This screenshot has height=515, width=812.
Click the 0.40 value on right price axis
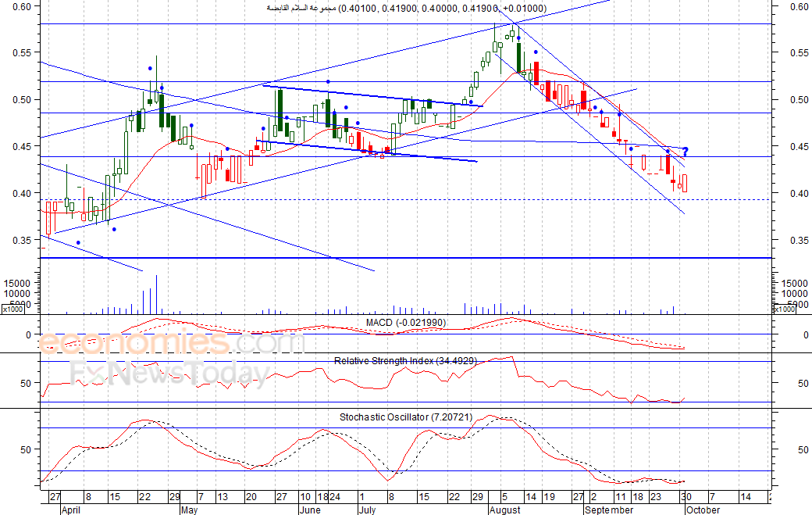coord(799,193)
